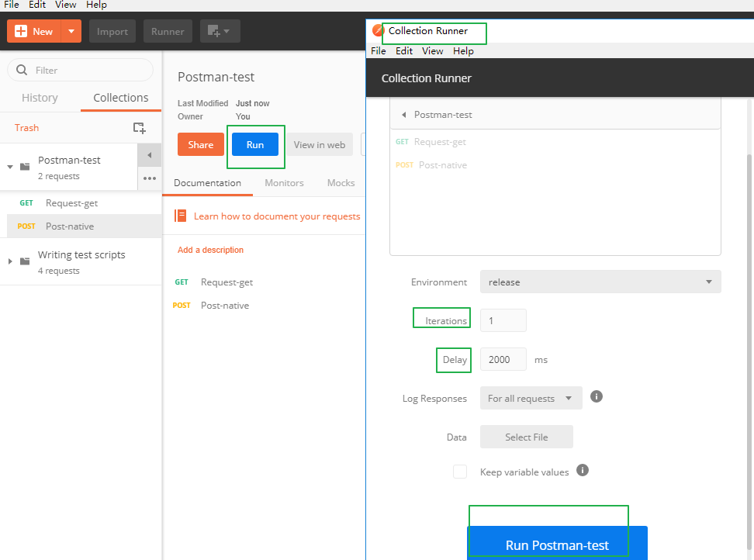Collapse the collection details pane arrow
The width and height of the screenshot is (754, 560).
(150, 155)
